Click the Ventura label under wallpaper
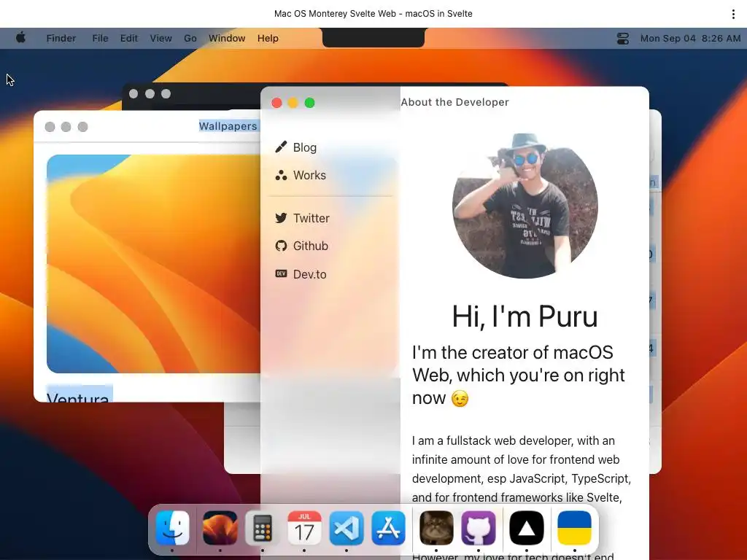Image resolution: width=747 pixels, height=560 pixels. tap(78, 396)
